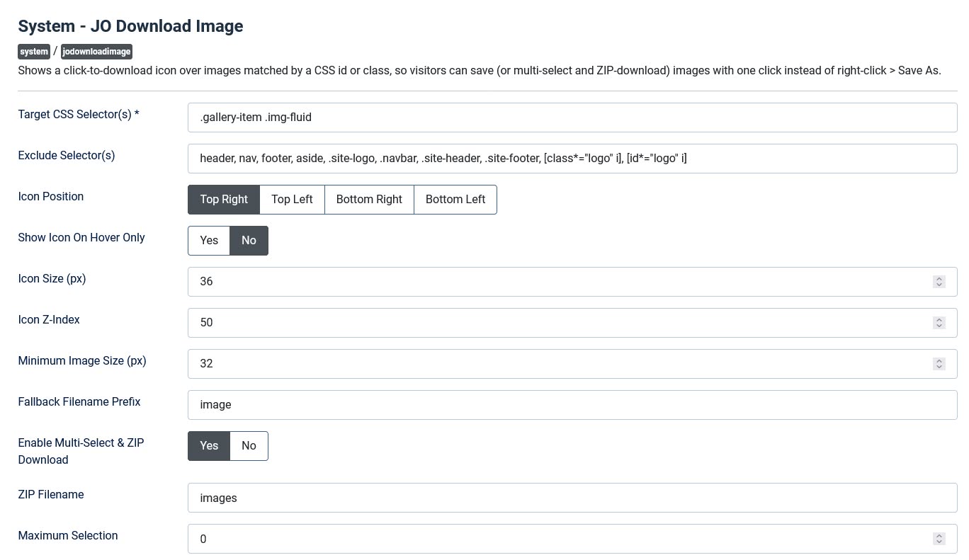Click the Minimum Image Size spinner control
This screenshot has height=560, width=969.
939,364
